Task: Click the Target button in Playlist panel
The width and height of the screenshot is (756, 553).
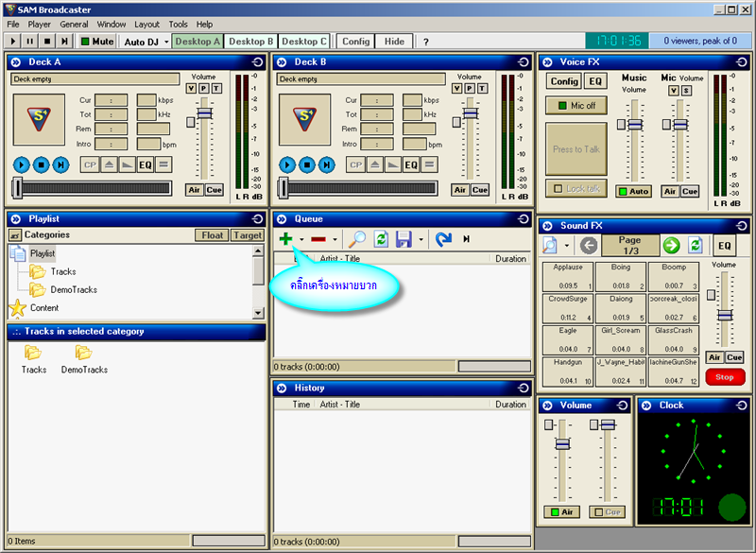Action: (248, 235)
